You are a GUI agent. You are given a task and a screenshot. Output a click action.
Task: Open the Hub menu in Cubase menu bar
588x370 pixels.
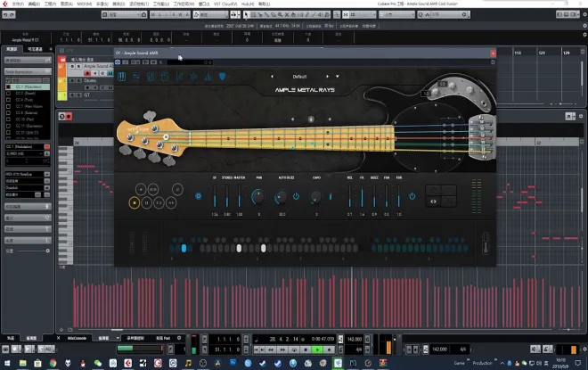248,4
